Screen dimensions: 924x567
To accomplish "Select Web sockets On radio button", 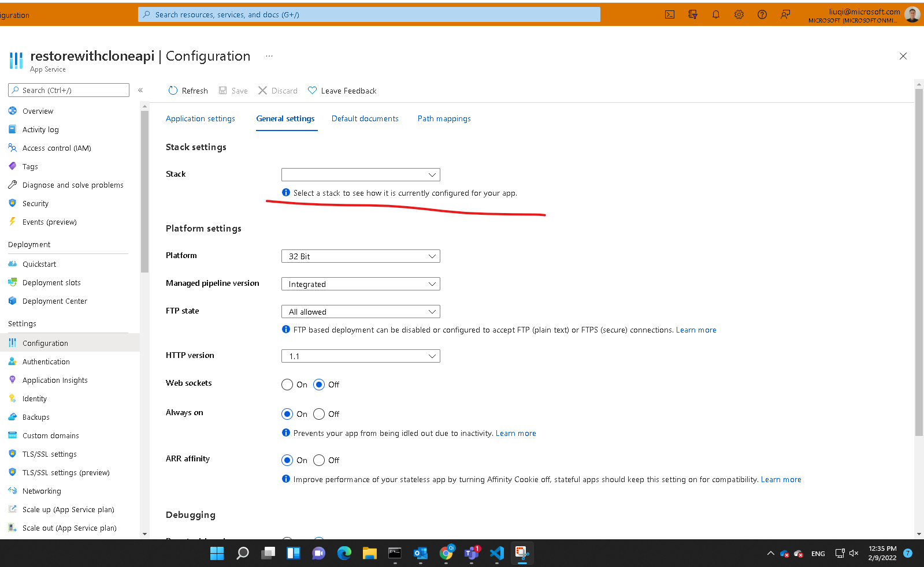I will tap(287, 385).
